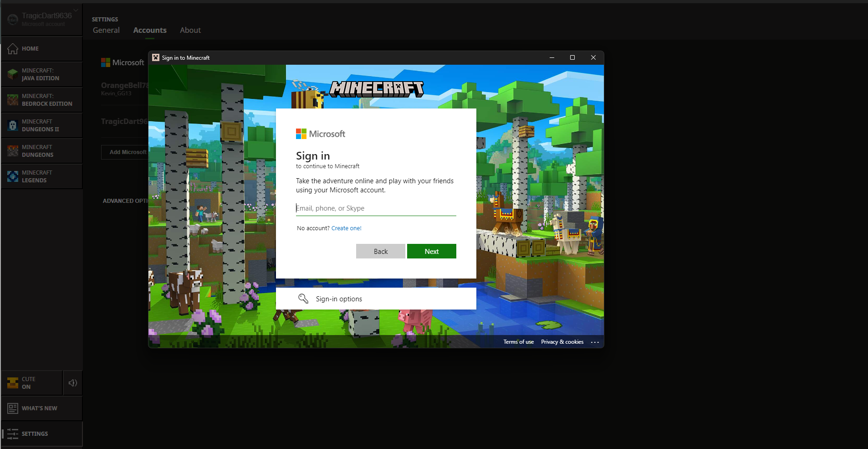Toggle the Cute On option
Viewport: 868px width, 449px height.
point(31,383)
